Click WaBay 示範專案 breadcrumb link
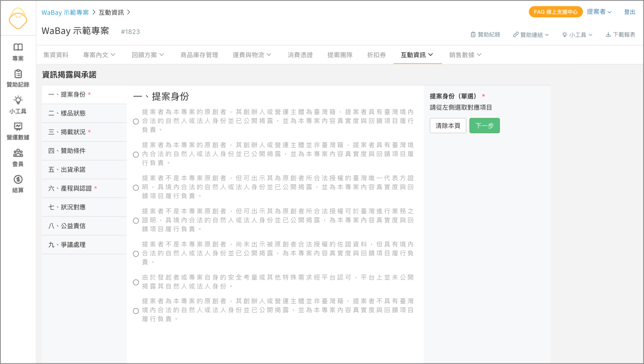644x364 pixels. [65, 12]
